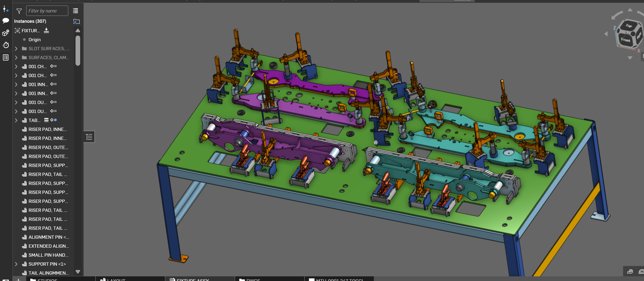
Task: Open the checklist properties panel icon
Action: (6, 57)
